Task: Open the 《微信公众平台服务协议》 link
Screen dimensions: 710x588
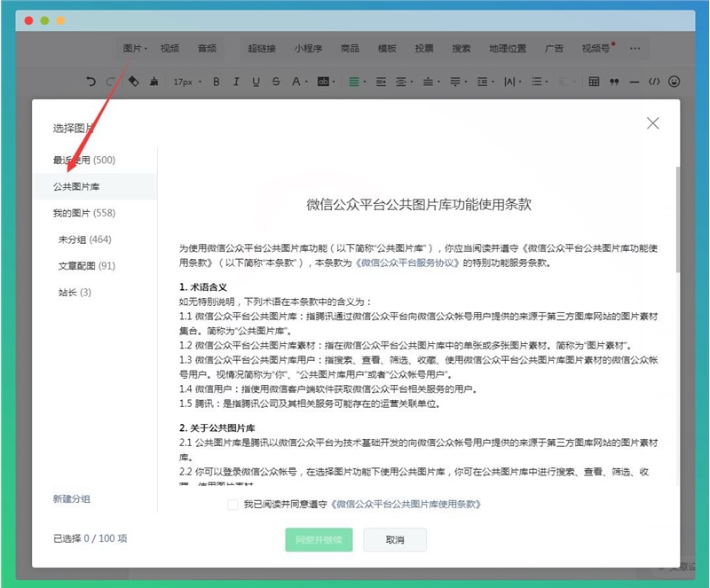Action: coord(407,263)
